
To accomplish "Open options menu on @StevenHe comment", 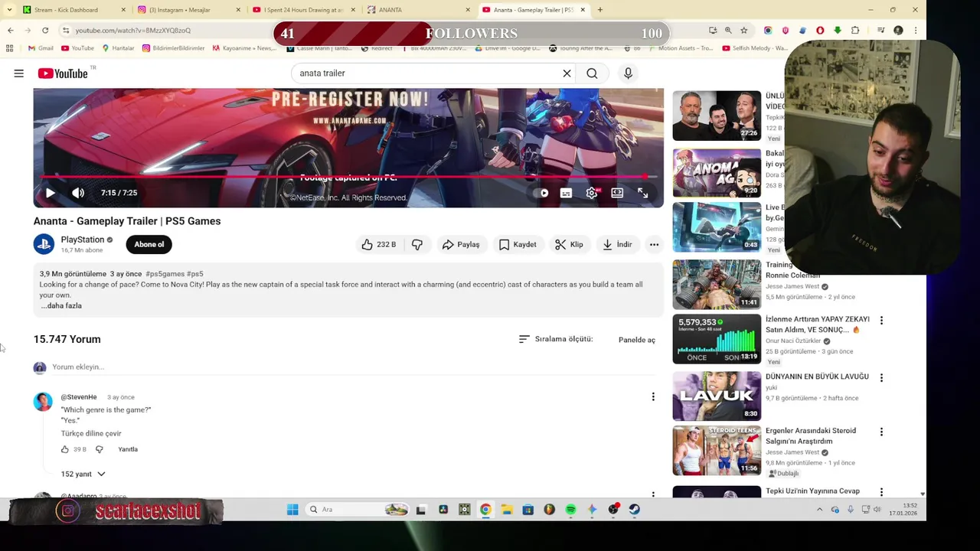I will tap(653, 396).
